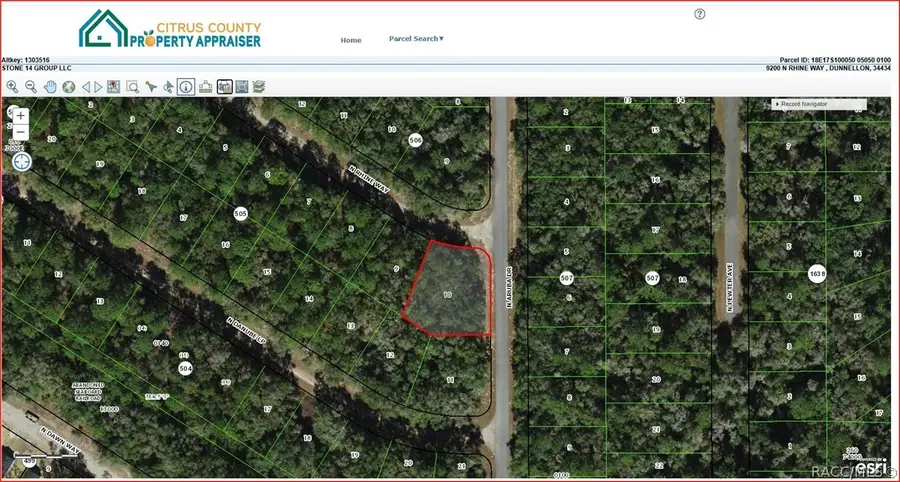Click the N RHINE WAY street label
900x482 pixels.
click(x=369, y=181)
